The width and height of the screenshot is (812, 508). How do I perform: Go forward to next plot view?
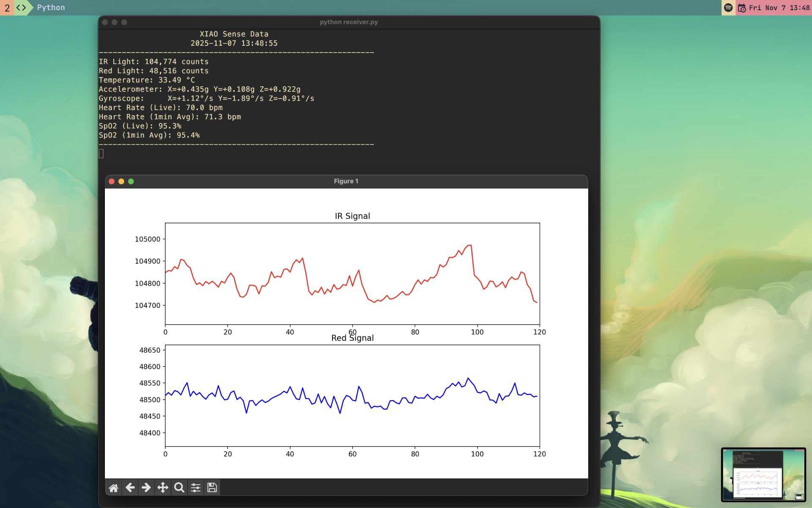click(x=146, y=488)
